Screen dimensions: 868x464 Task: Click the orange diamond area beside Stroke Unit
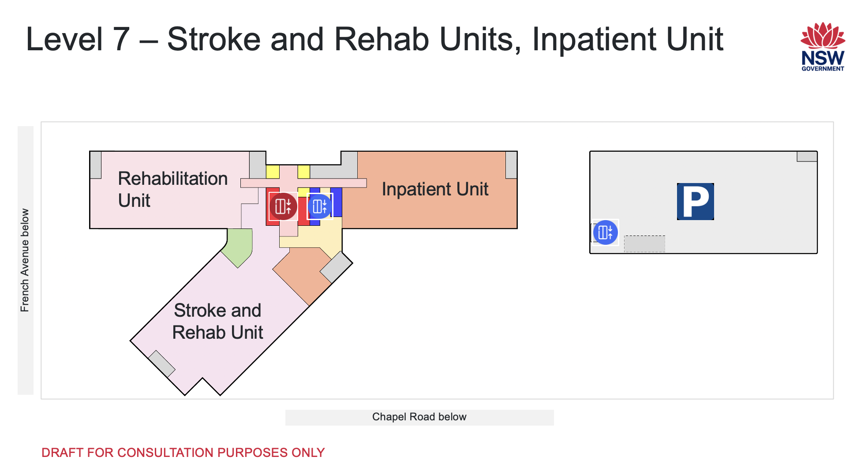pos(303,273)
